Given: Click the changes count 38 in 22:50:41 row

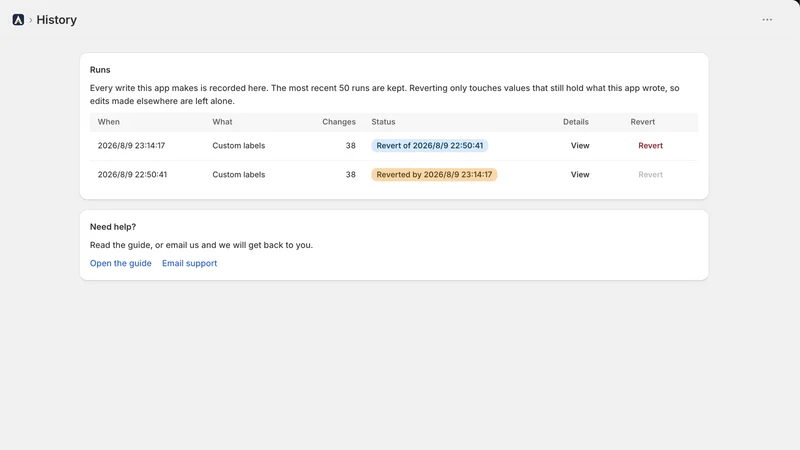Looking at the screenshot, I should 351,174.
